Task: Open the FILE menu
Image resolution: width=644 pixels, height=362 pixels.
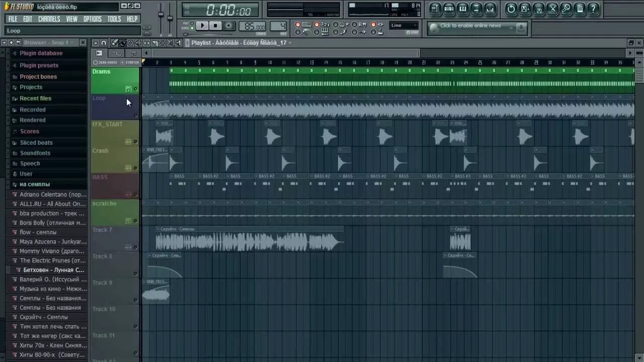Action: pos(13,19)
